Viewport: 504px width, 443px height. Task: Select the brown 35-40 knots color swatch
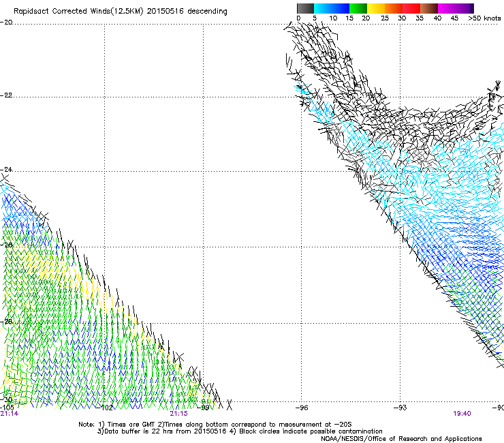pos(429,8)
